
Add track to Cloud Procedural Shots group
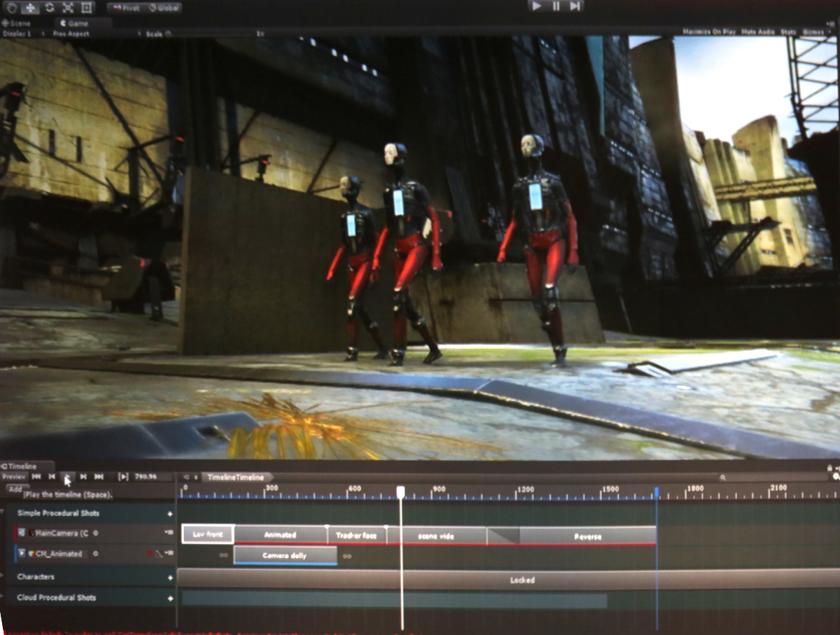[170, 599]
